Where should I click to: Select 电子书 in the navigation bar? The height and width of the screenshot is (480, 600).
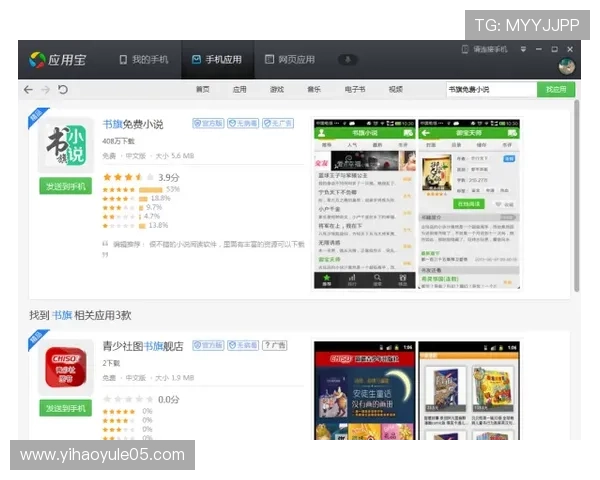355,90
